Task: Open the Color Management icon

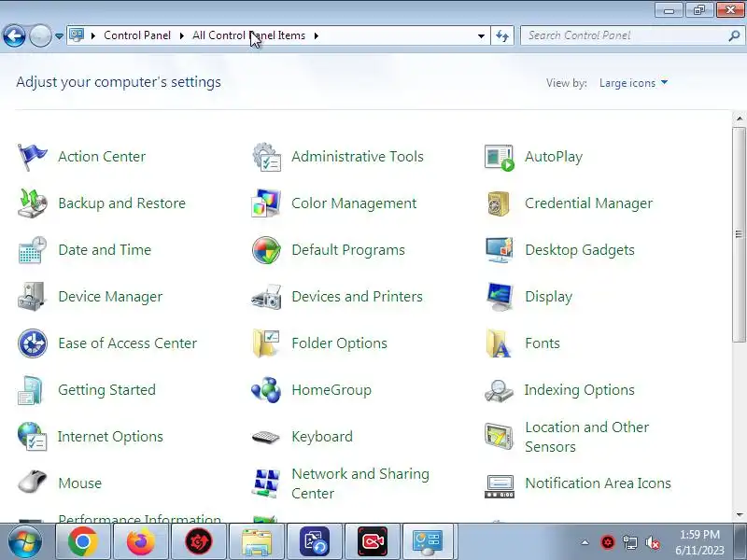Action: point(266,203)
